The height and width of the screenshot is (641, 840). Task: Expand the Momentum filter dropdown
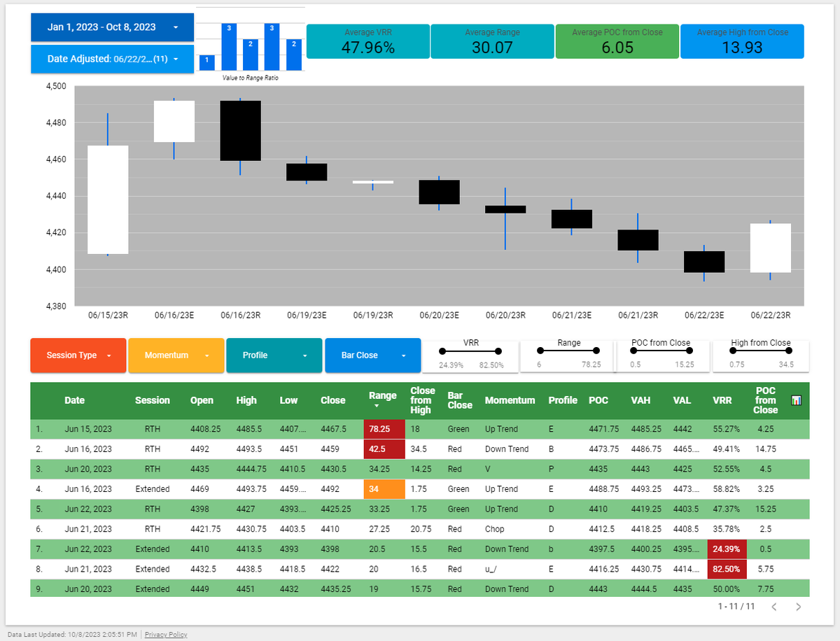click(176, 355)
